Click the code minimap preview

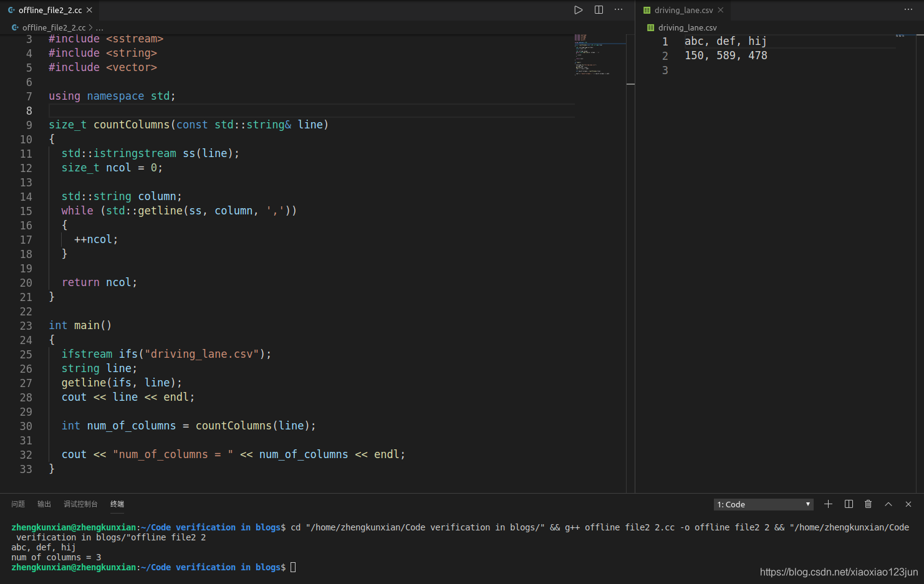[x=599, y=55]
